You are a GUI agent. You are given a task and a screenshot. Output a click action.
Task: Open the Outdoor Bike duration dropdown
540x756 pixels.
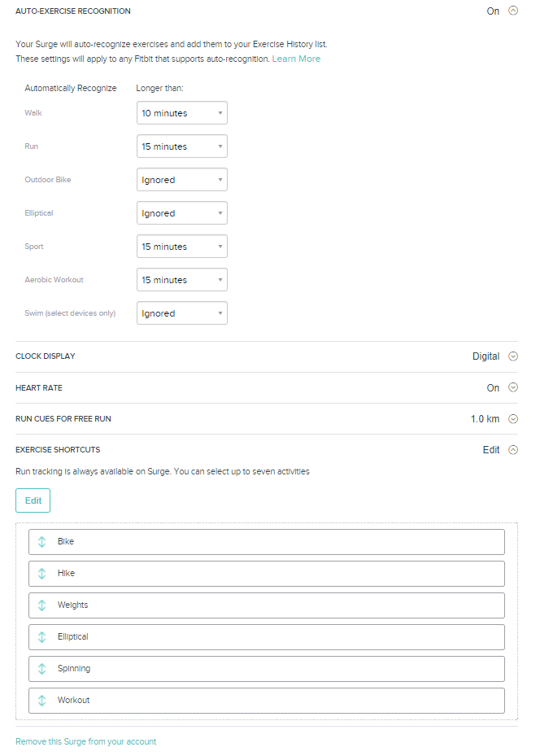182,179
